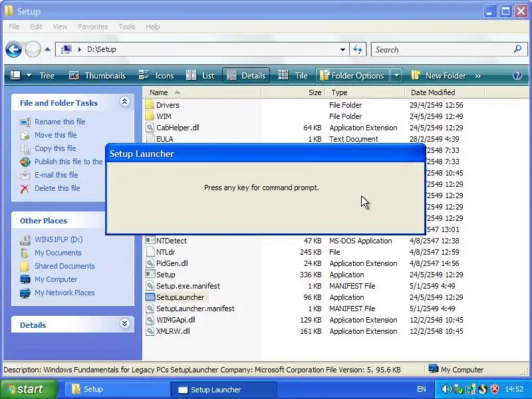Switch to Thumbnails view
Image resolution: width=532 pixels, height=399 pixels.
coord(97,76)
